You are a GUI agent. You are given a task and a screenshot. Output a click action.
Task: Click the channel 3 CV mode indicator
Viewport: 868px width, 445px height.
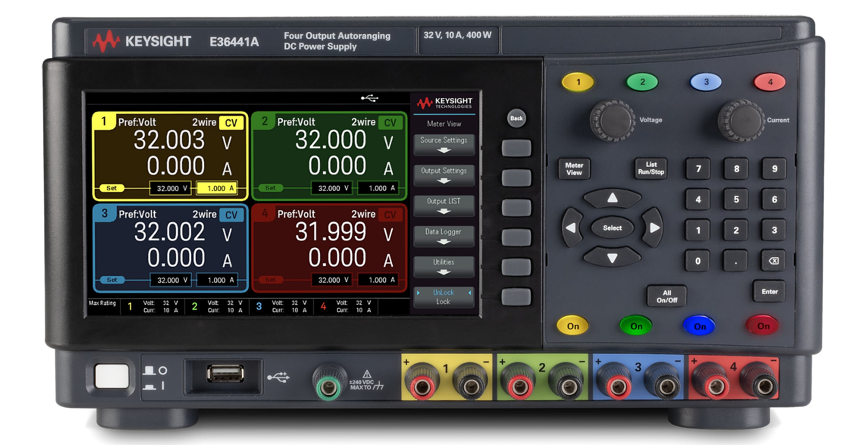(231, 215)
